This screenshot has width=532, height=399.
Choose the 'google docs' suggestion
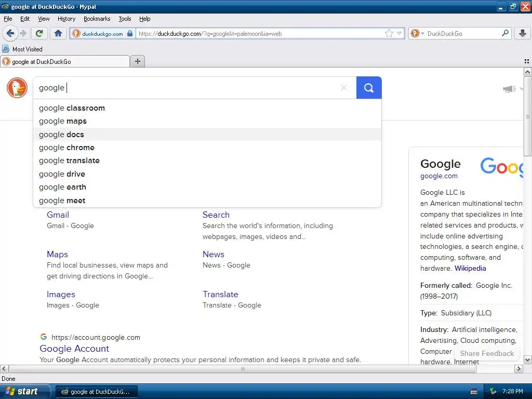tap(207, 135)
